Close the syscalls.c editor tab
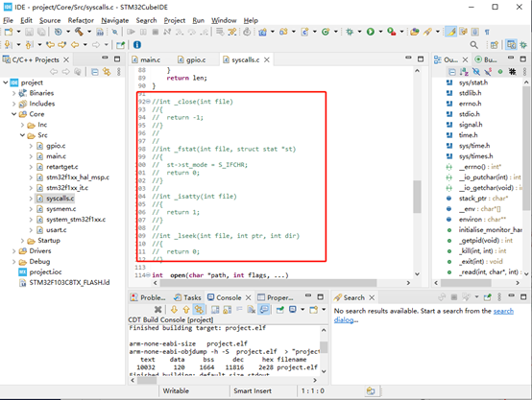The image size is (532, 400). pyautogui.click(x=267, y=59)
